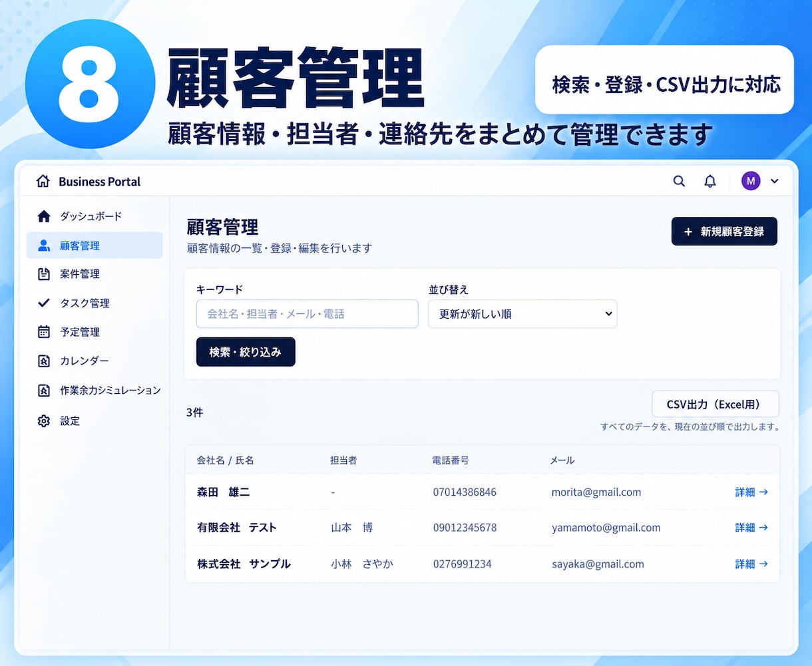The image size is (812, 666).
Task: Click the Business Portal title text
Action: pos(100,182)
